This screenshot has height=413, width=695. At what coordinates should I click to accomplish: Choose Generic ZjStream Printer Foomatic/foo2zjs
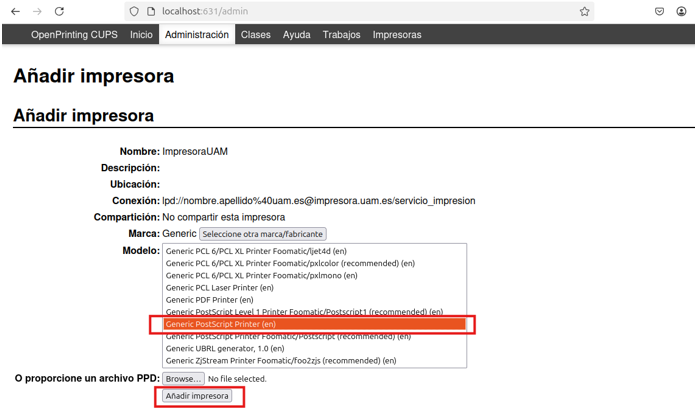tap(315, 361)
